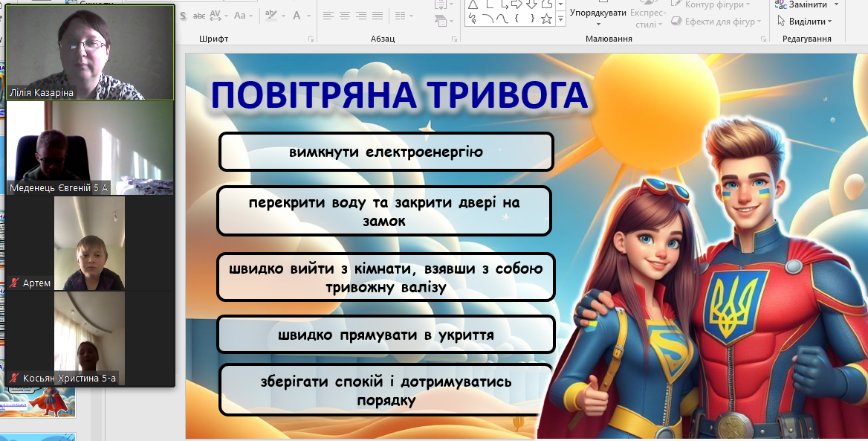Viewport: 868px width, 441px height.
Task: Select the block Right Arrow shape
Action: point(516,4)
